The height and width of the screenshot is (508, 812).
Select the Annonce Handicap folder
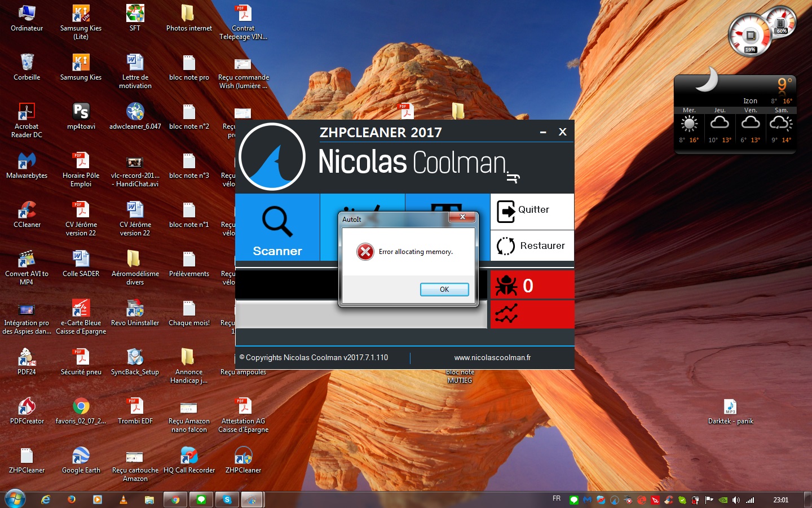(x=189, y=366)
